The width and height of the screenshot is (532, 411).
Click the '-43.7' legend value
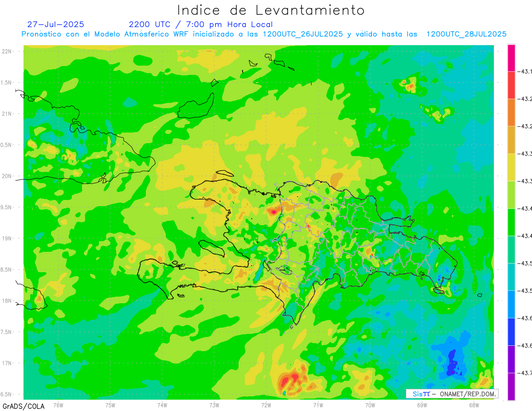[x=526, y=373]
